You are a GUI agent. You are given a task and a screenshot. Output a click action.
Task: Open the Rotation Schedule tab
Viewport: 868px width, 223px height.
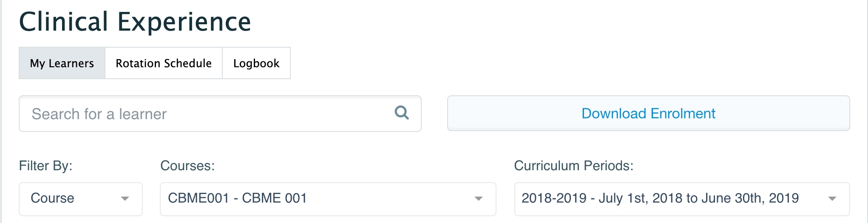coord(164,63)
